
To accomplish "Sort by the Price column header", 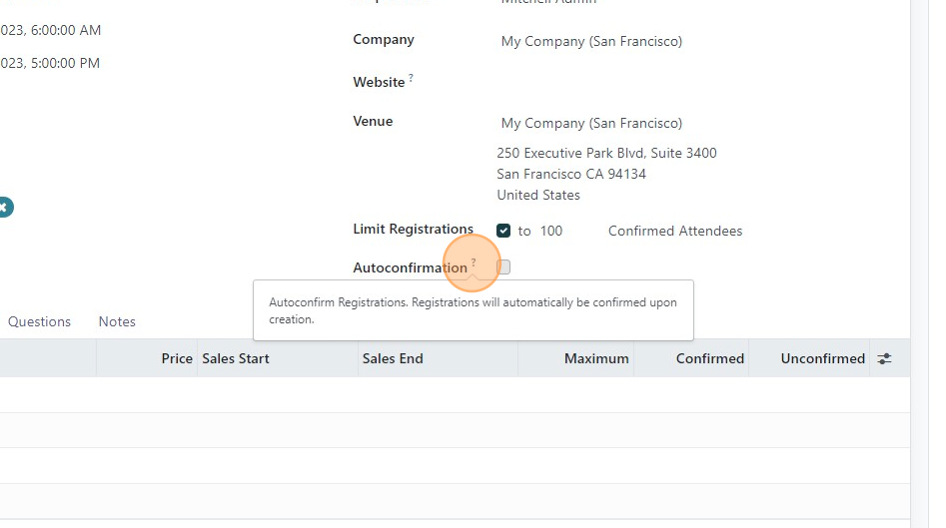I will [x=177, y=358].
